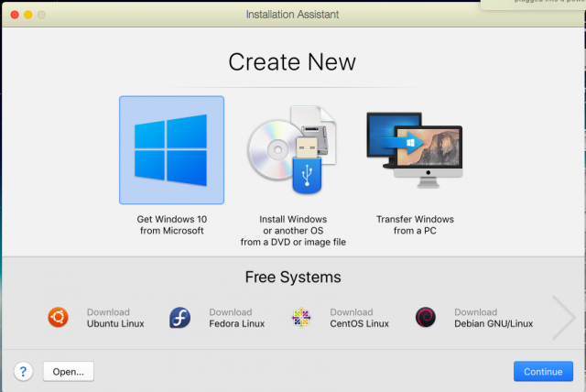
Task: Show more free systems with right chevron
Action: point(564,318)
